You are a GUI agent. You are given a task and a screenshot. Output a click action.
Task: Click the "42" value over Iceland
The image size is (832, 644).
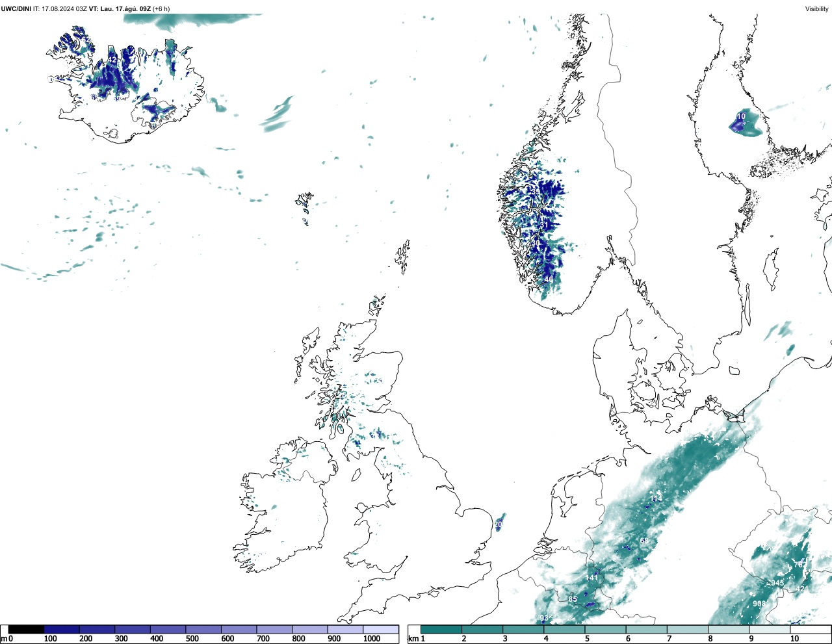pyautogui.click(x=112, y=60)
